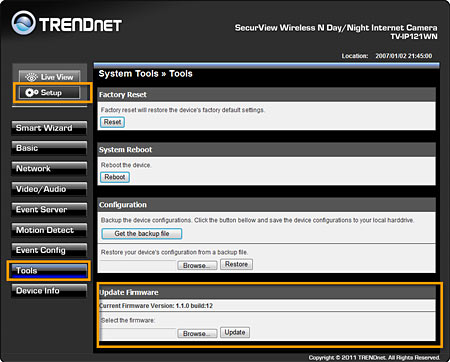The height and width of the screenshot is (362, 450).
Task: Click Current Firmware Version 1.1.0 build:12 text
Action: 156,306
